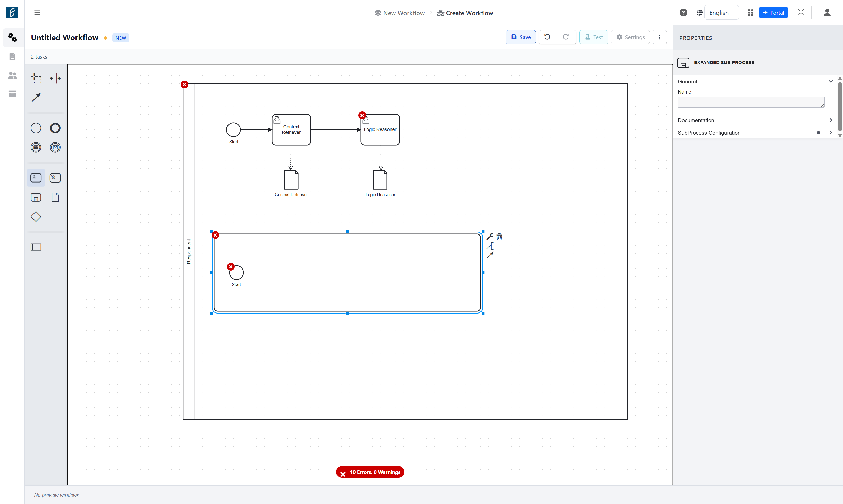
Task: Go to Portal
Action: pos(773,13)
